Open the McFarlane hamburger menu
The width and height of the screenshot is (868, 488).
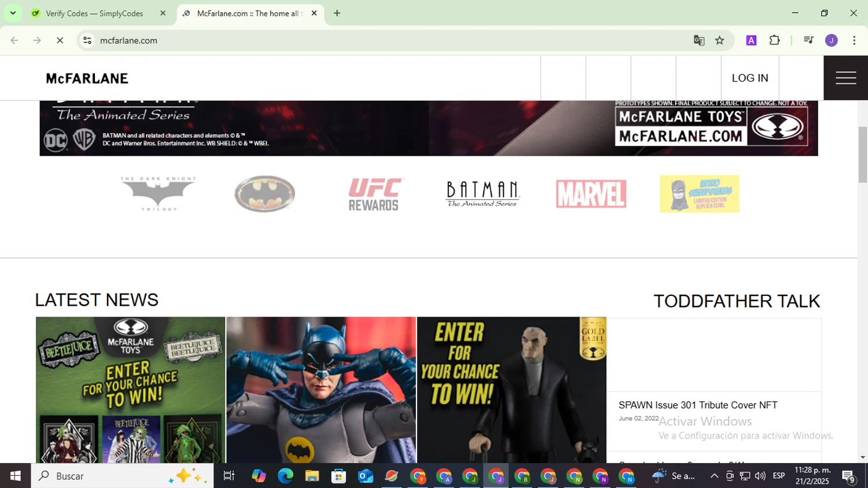click(845, 78)
